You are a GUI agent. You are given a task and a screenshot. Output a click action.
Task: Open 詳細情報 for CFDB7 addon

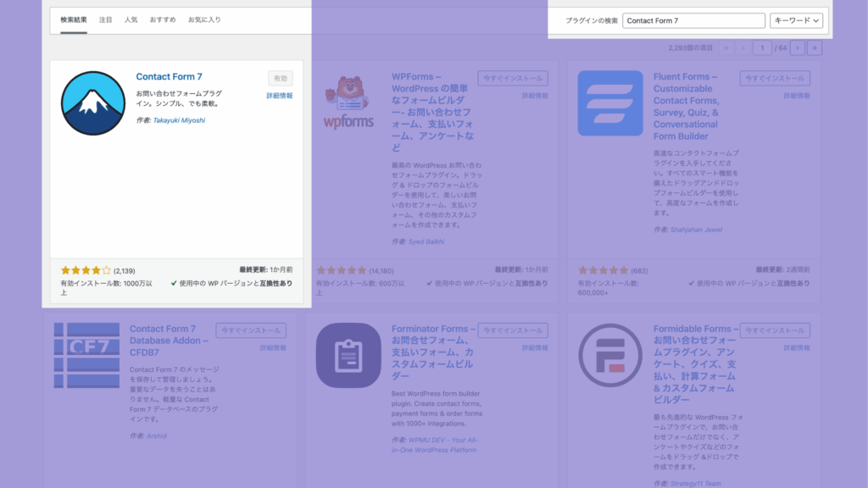[273, 348]
